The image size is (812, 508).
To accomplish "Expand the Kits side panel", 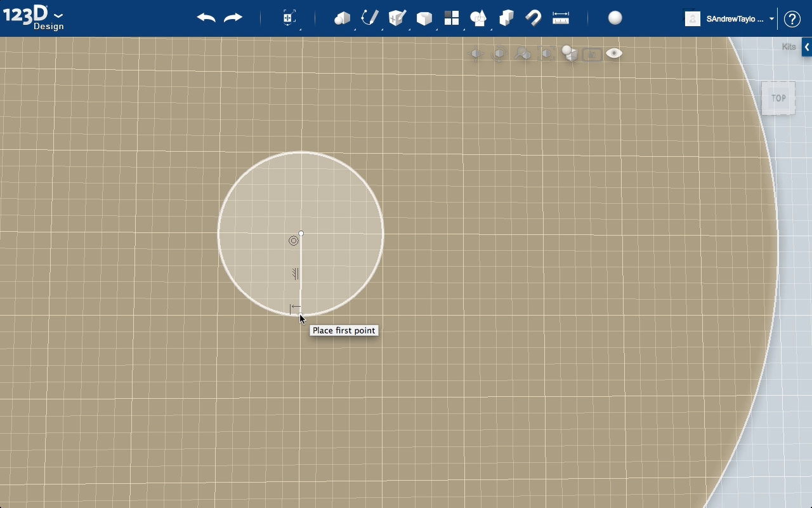I will [x=807, y=47].
